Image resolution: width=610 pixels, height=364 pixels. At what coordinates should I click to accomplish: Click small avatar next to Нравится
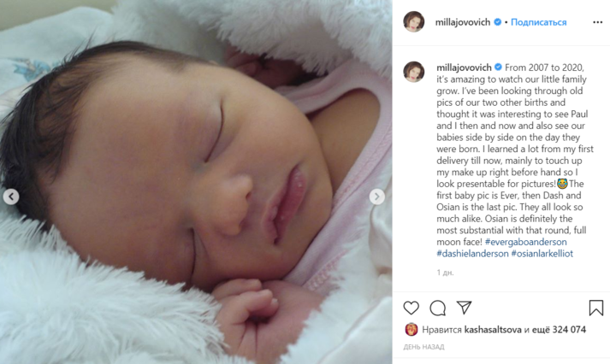pyautogui.click(x=412, y=330)
